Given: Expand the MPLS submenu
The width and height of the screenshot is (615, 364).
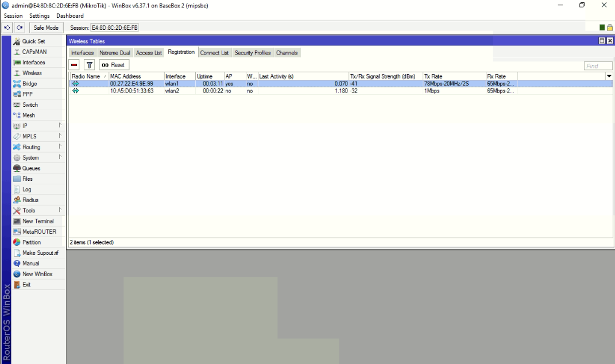Looking at the screenshot, I should 38,137.
